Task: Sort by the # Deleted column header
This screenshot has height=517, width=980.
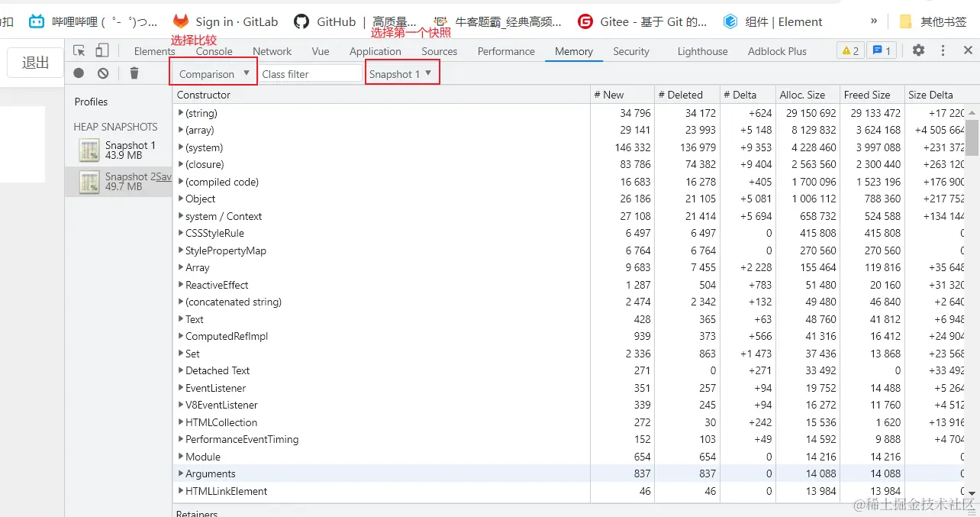Action: pyautogui.click(x=687, y=95)
